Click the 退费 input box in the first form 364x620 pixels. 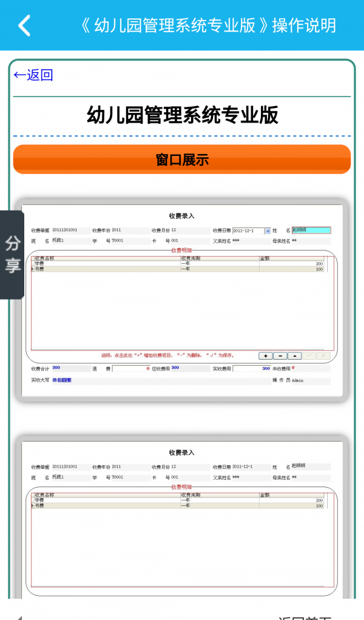(x=131, y=368)
